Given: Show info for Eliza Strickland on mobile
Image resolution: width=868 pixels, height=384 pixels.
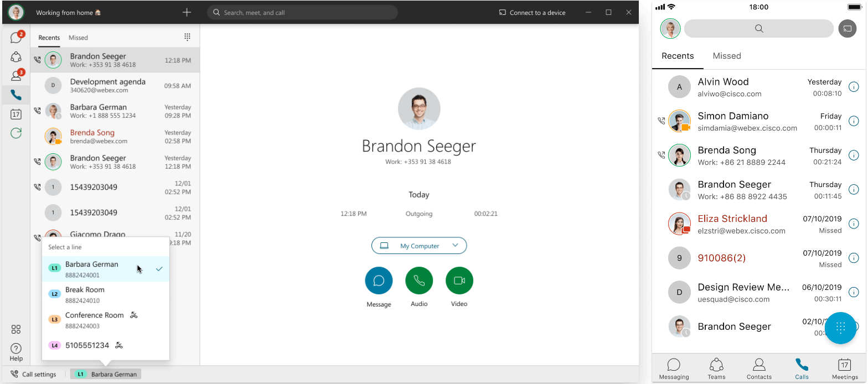Looking at the screenshot, I should pyautogui.click(x=854, y=224).
